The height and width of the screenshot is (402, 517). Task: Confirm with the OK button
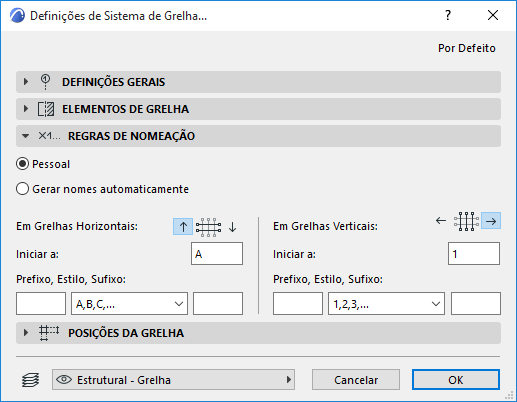pyautogui.click(x=456, y=379)
